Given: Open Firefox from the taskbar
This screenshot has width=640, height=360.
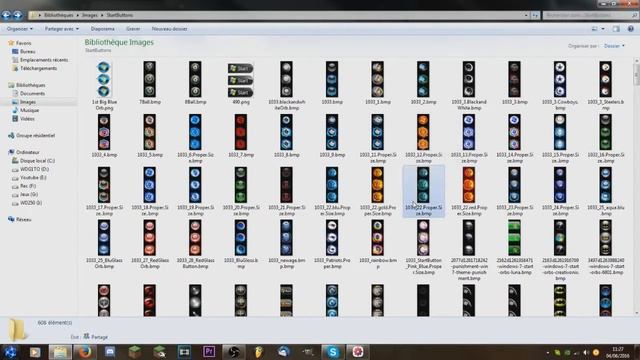Looking at the screenshot, I should point(85,352).
